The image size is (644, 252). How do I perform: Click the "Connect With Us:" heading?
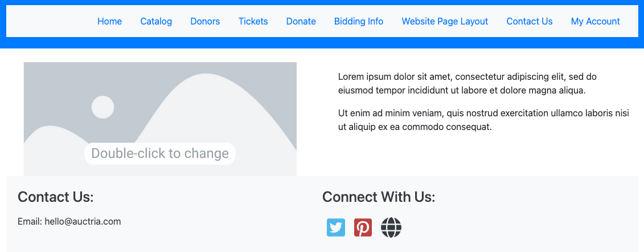(x=379, y=197)
